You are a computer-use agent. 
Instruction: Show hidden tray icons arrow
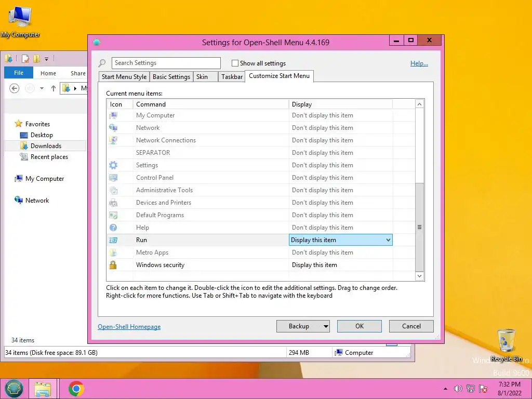[445, 389]
